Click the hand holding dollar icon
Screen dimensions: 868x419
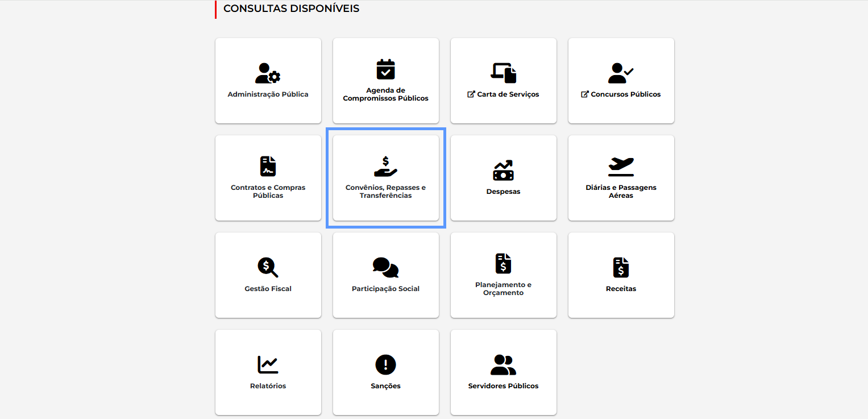pos(385,166)
